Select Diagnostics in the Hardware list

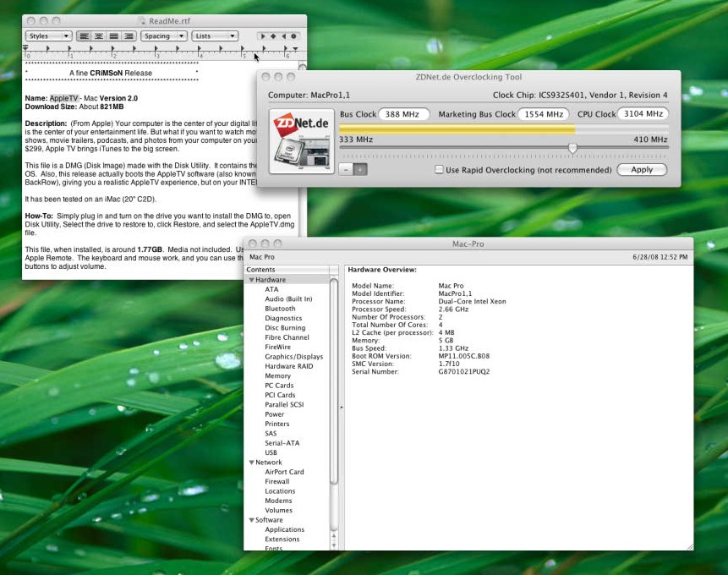(x=283, y=318)
